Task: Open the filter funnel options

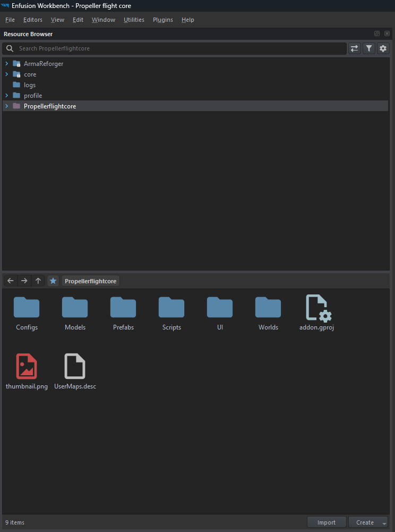Action: point(368,48)
